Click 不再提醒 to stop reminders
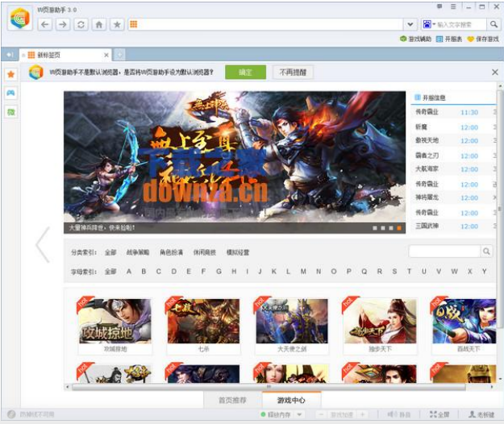504x424 pixels. [x=293, y=73]
